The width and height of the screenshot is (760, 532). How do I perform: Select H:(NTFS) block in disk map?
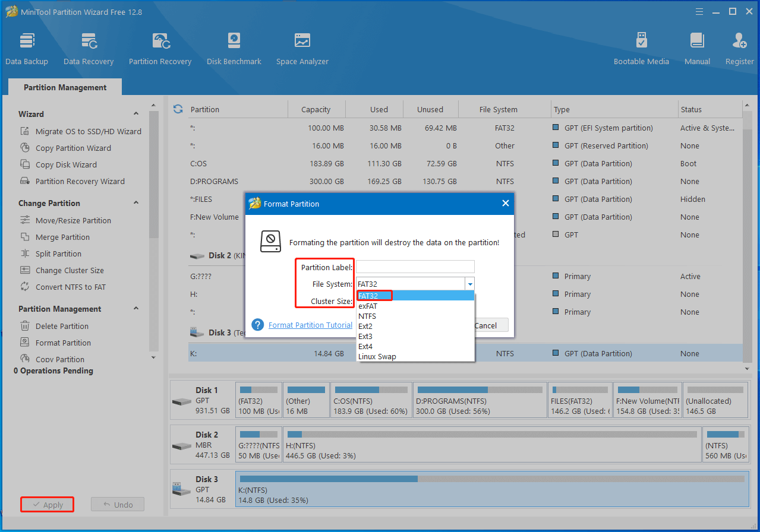pyautogui.click(x=492, y=445)
